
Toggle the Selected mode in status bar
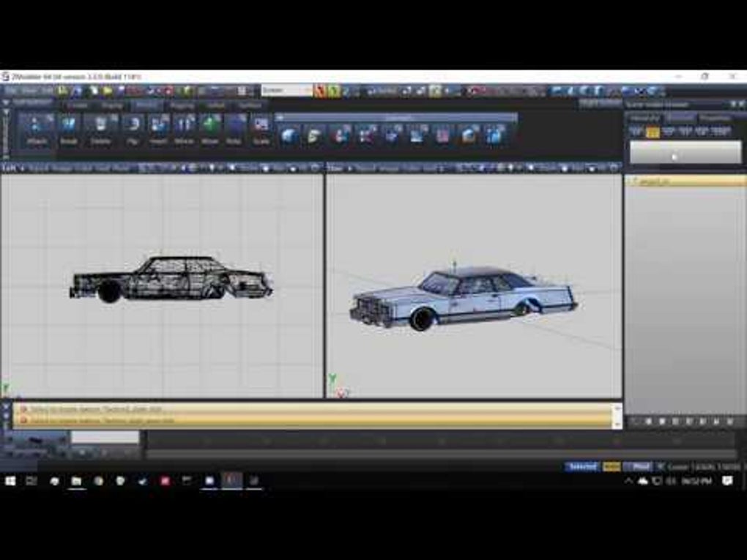click(582, 467)
